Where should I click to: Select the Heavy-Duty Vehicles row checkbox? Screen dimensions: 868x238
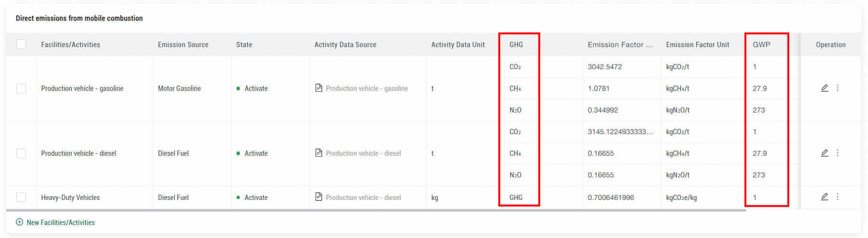coord(21,197)
